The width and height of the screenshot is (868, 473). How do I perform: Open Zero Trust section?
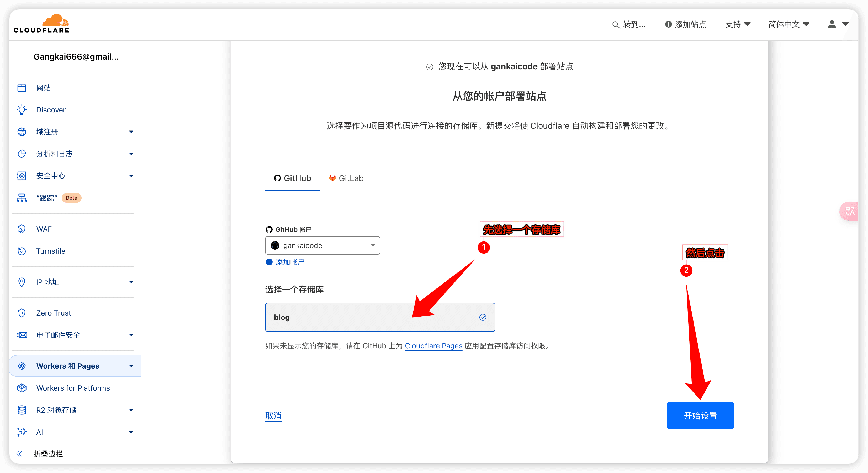tap(54, 313)
